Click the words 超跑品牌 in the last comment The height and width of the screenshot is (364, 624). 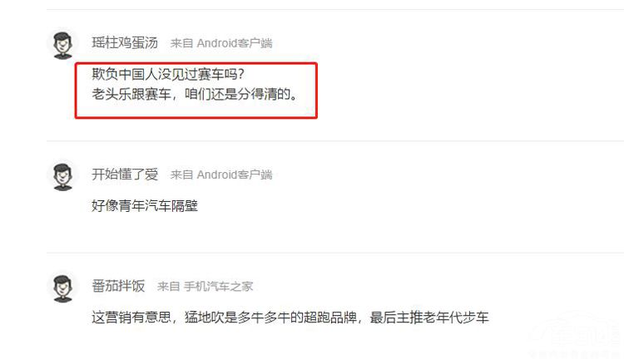point(330,317)
